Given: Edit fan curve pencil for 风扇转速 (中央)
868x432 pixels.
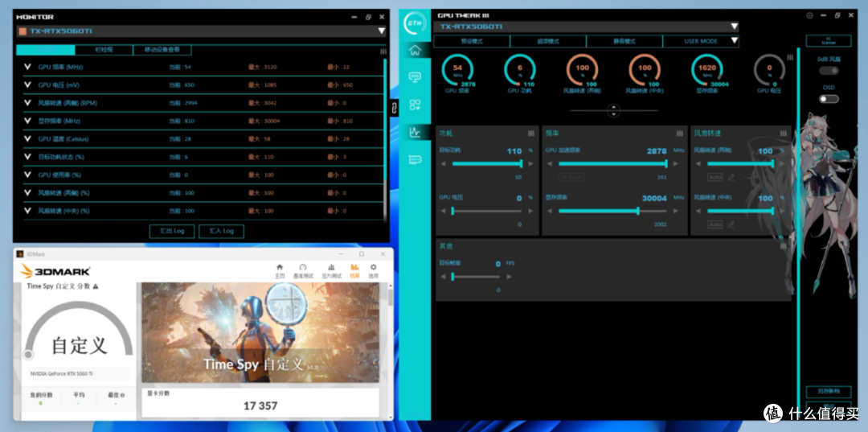Looking at the screenshot, I should tap(731, 224).
